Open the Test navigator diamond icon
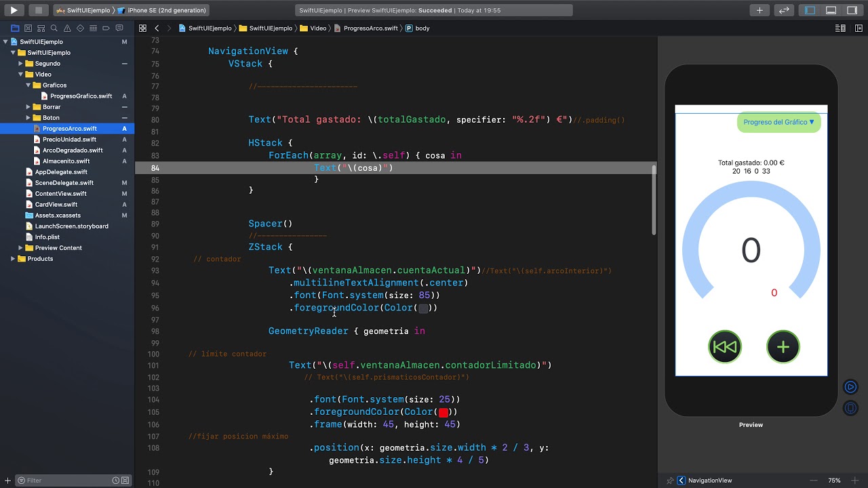Viewport: 868px width, 488px height. (80, 28)
